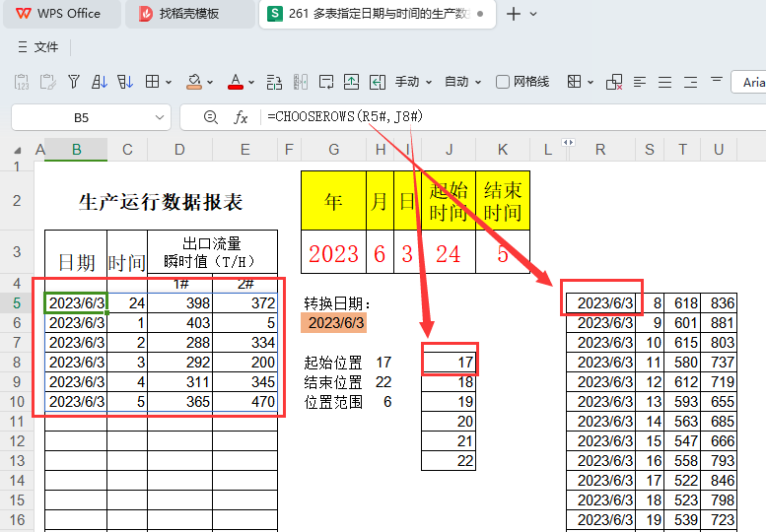Click the left arrow box icon

click(x=378, y=82)
